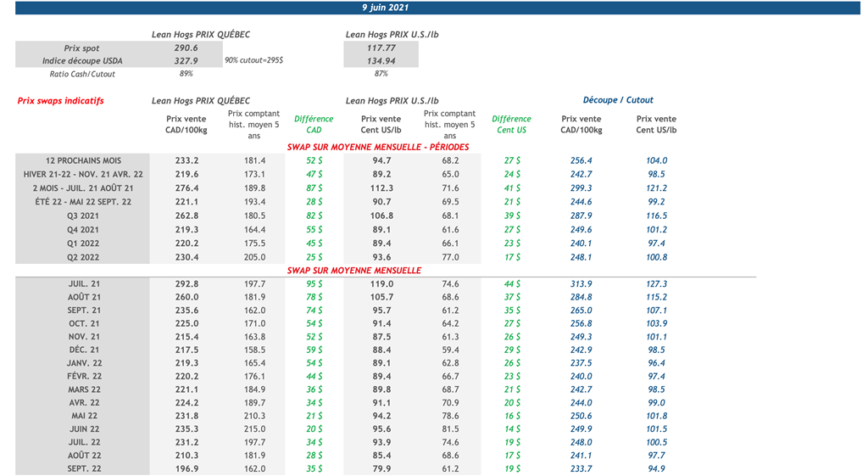Select the "DÉC. 21" month label
The height and width of the screenshot is (476, 868).
[83, 350]
